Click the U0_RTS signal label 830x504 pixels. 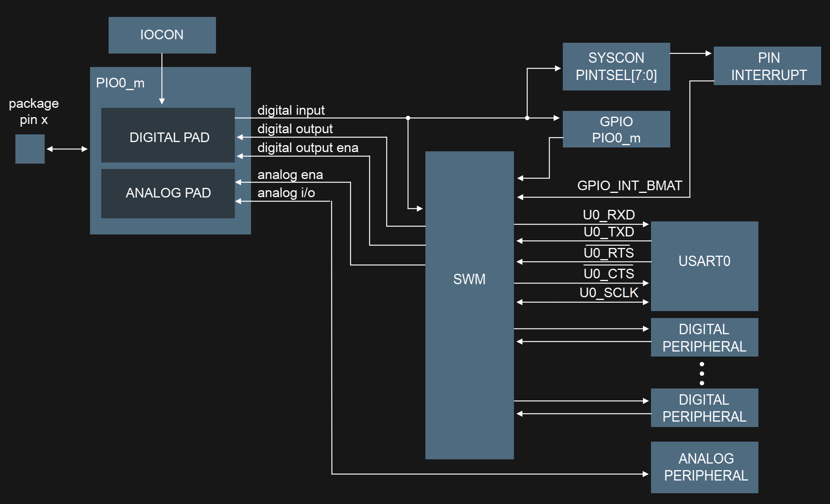coord(609,253)
